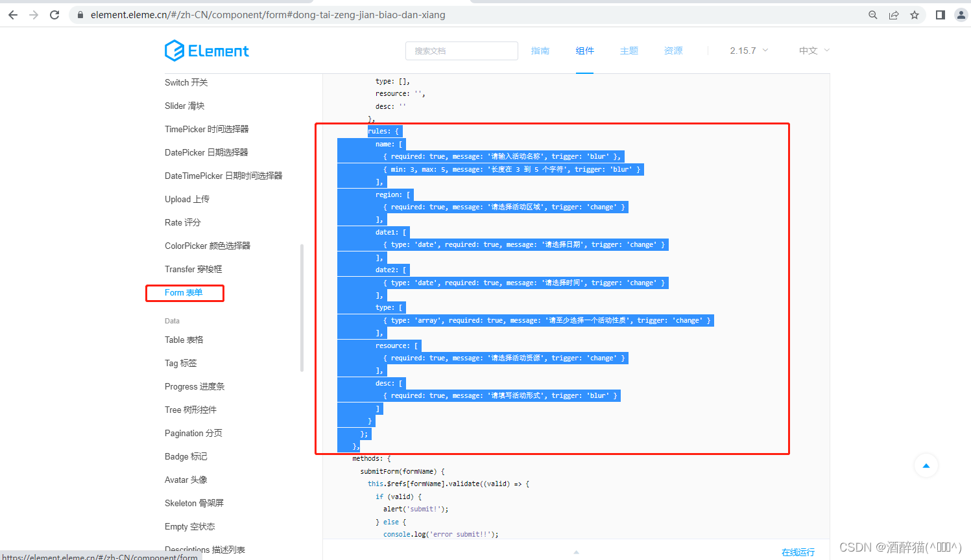This screenshot has width=971, height=560.
Task: Go forward in browser history
Action: (34, 15)
